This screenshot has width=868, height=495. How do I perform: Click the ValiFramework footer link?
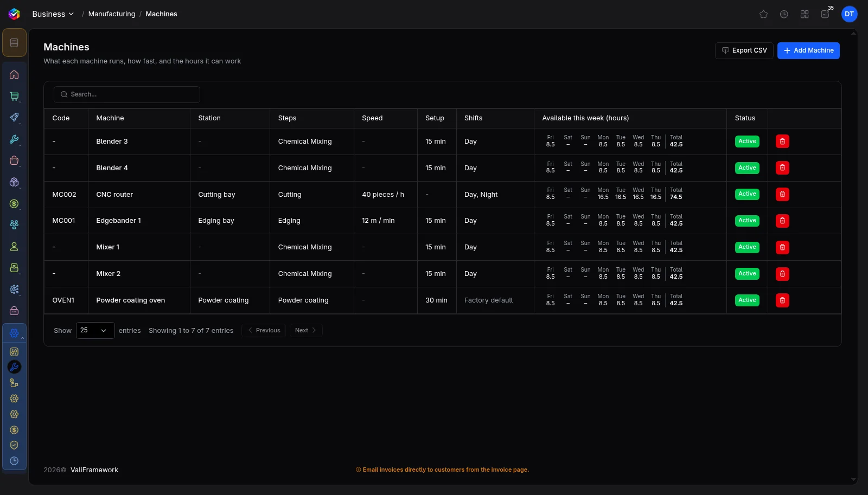coord(94,470)
